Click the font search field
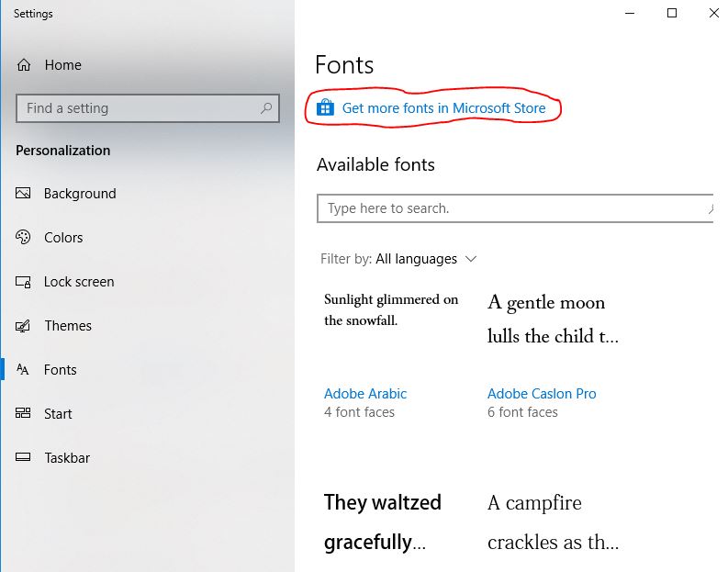Viewport: 728px width, 572px height. pyautogui.click(x=515, y=208)
